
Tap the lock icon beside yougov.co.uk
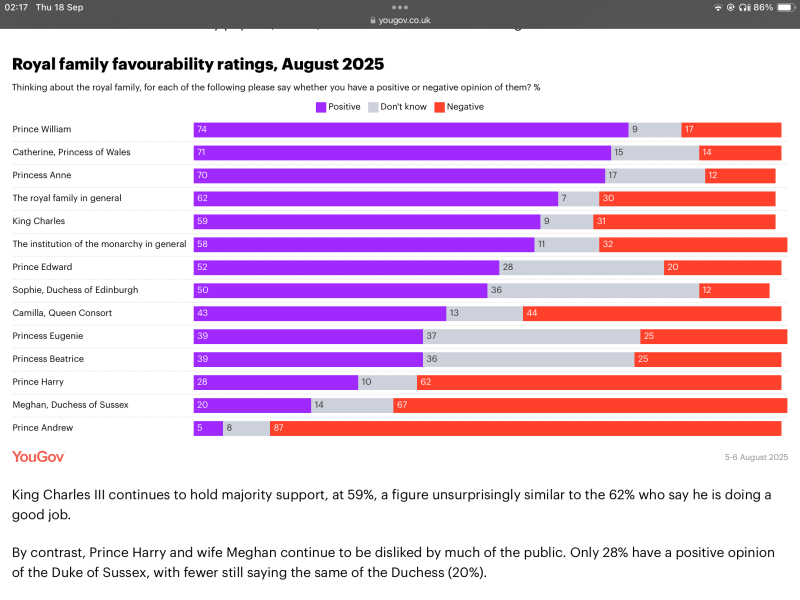point(373,19)
